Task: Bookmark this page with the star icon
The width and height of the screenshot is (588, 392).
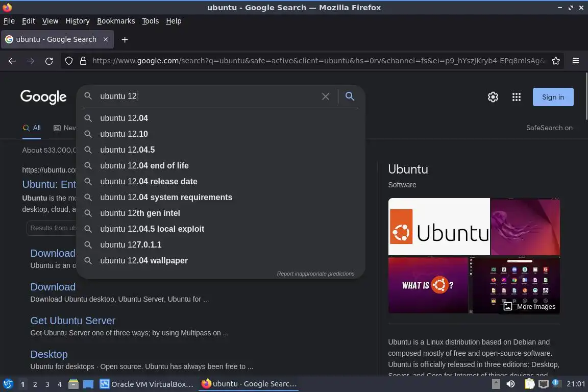Action: (556, 61)
